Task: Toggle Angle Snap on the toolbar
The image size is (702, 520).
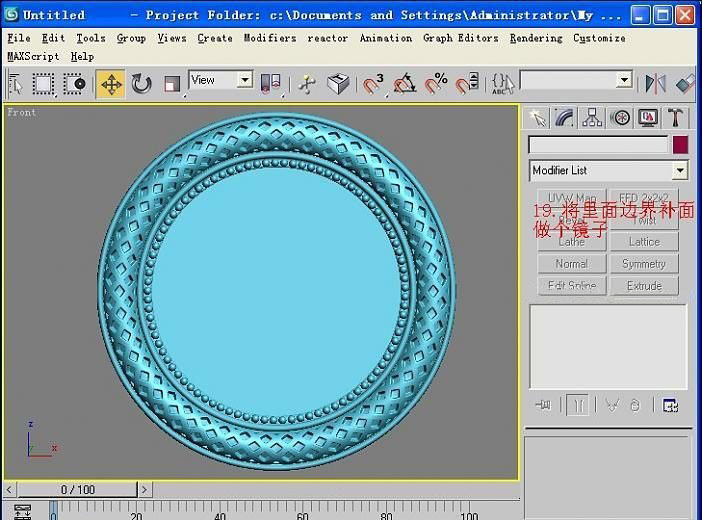Action: tap(404, 84)
